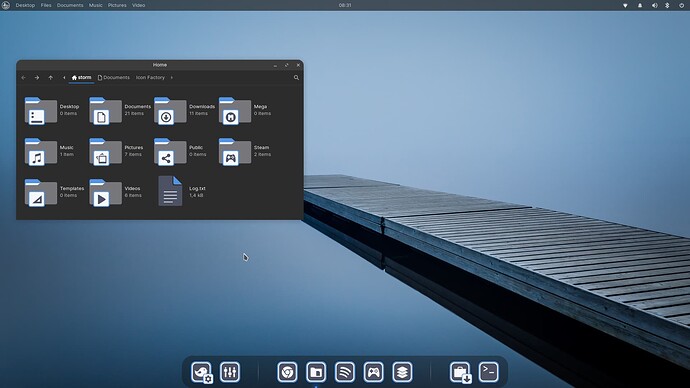Open the Log.txt file
Screen dimensions: 690x388
coord(170,191)
